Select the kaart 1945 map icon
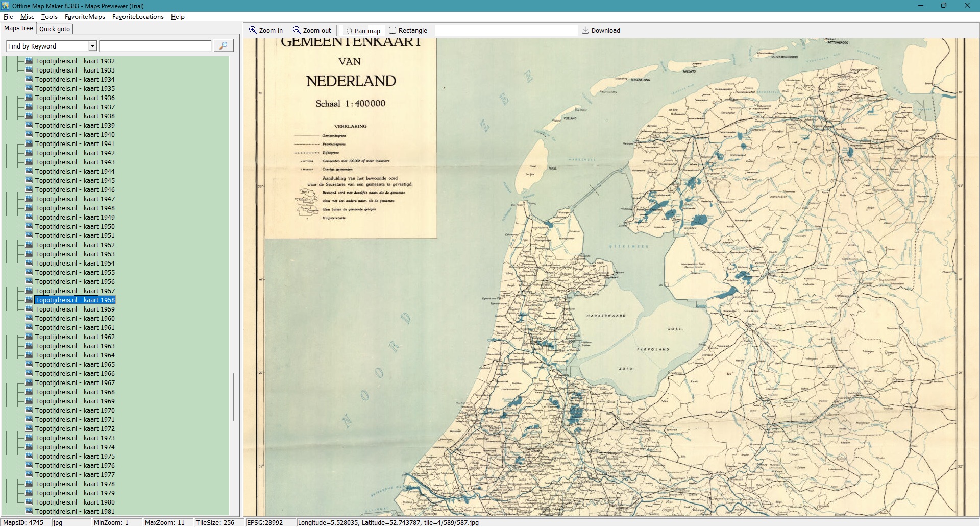The width and height of the screenshot is (980, 527). 29,180
